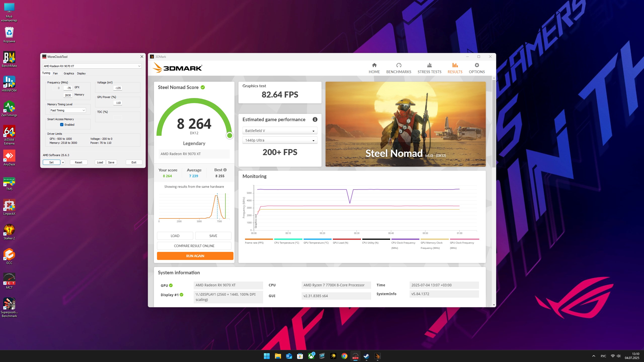Expand the Battlefield V game dropdown
The height and width of the screenshot is (362, 644).
[280, 131]
